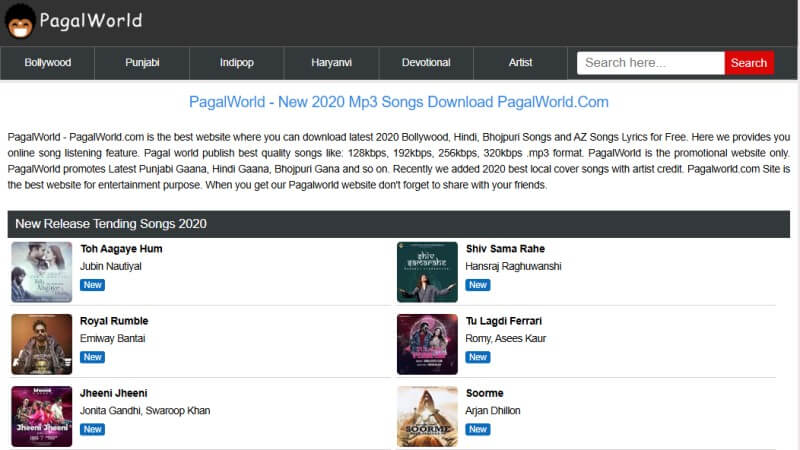
Task: Click 'New Release Tending Songs 2020' header
Action: (398, 224)
